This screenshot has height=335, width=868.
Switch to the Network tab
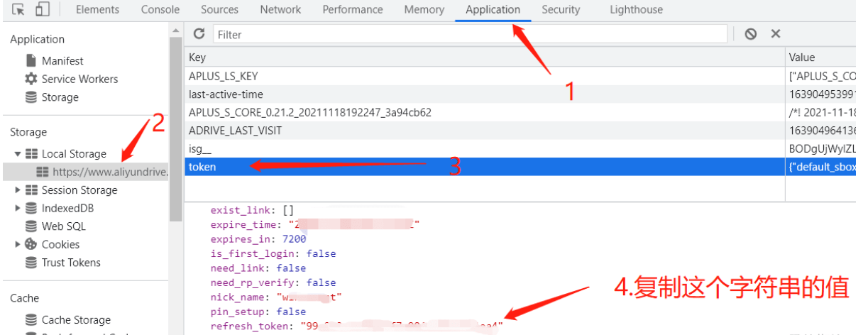click(x=280, y=10)
